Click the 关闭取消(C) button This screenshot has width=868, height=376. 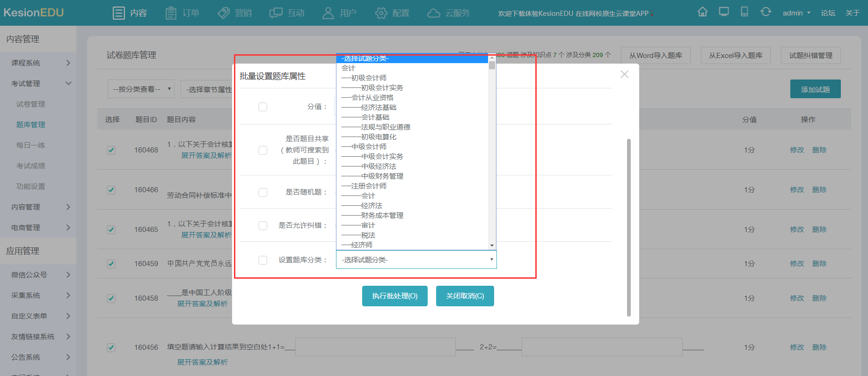pos(465,296)
